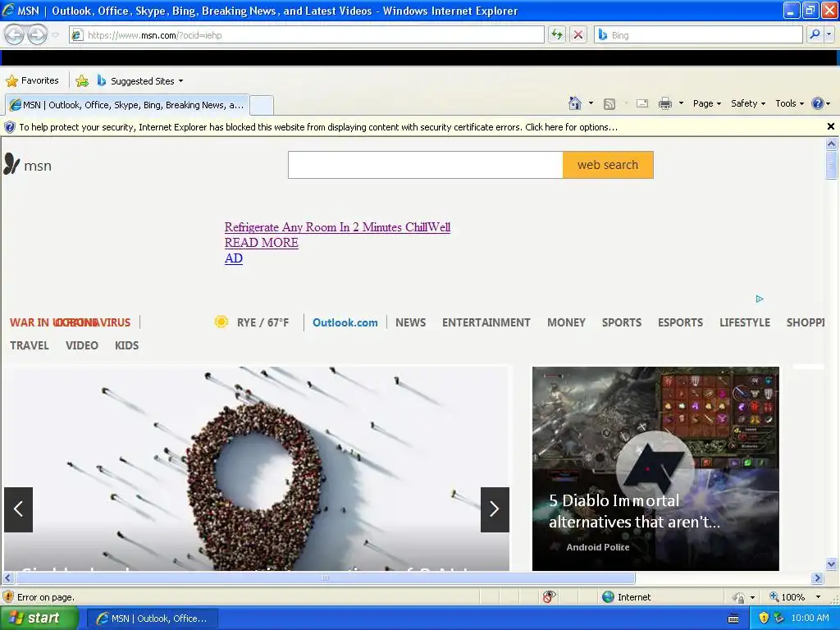Click Internet security zone globe icon

point(608,597)
